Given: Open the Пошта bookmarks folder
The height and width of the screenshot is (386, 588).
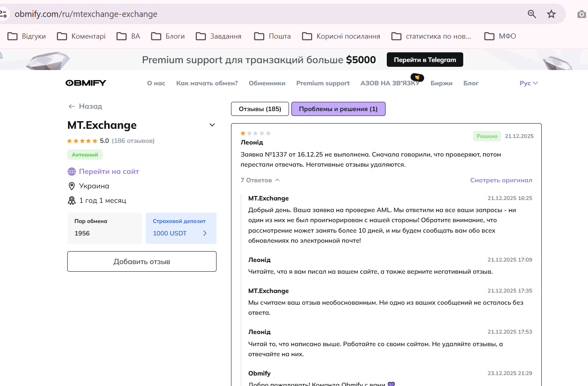Looking at the screenshot, I should [272, 36].
